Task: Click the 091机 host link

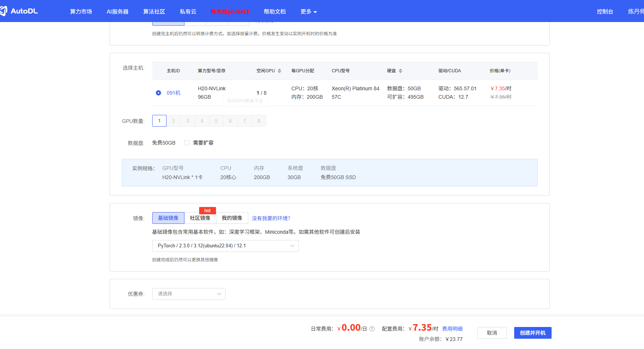Action: 173,93
